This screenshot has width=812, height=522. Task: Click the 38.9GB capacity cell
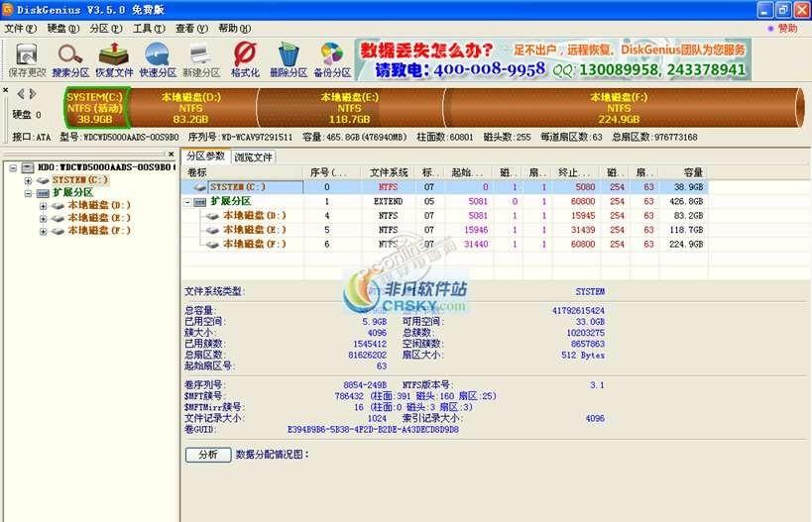(x=688, y=187)
